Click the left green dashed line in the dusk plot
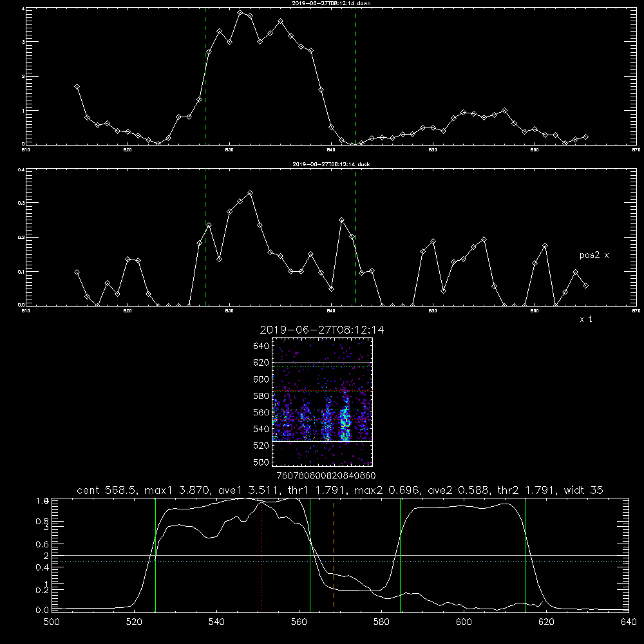Image resolution: width=644 pixels, height=644 pixels. coord(205,238)
